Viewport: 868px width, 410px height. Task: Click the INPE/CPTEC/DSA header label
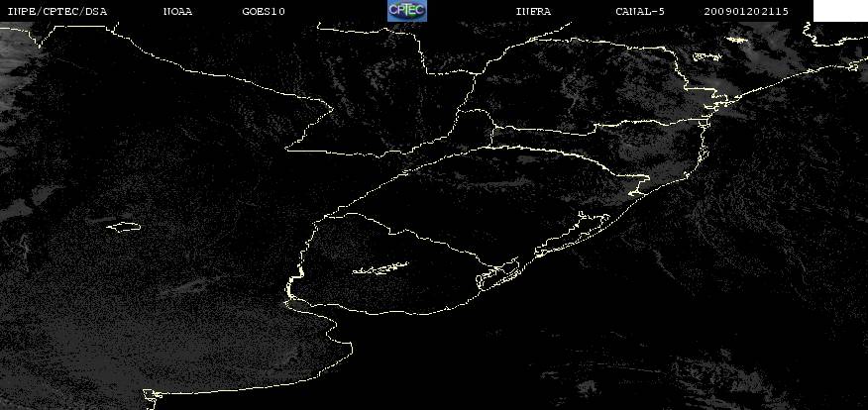click(x=57, y=11)
